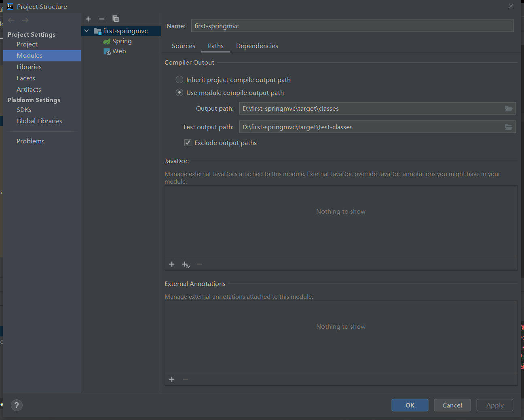
Task: Select the first-springmvc module in tree
Action: click(121, 31)
